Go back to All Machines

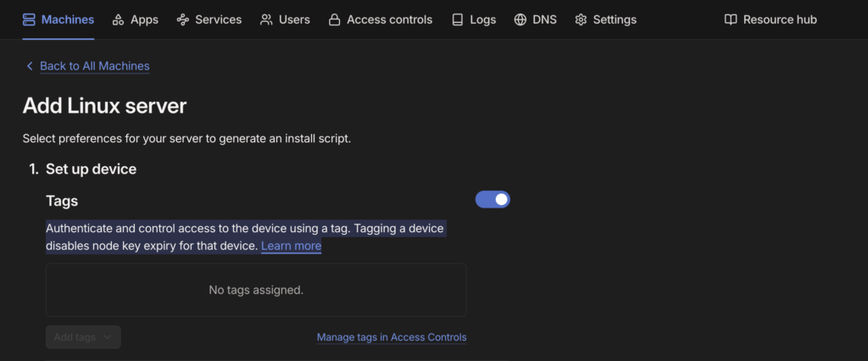[x=94, y=66]
